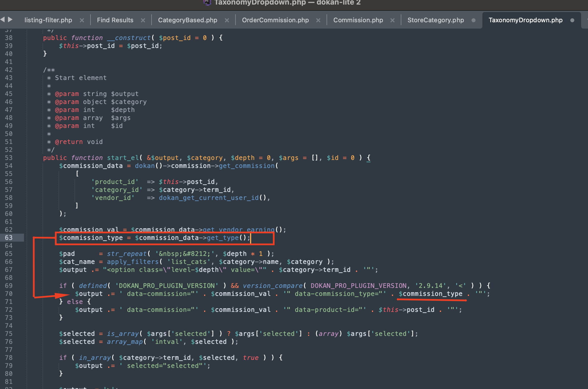588x389 pixels.
Task: Close the CategoryBased.php tab
Action: (227, 20)
